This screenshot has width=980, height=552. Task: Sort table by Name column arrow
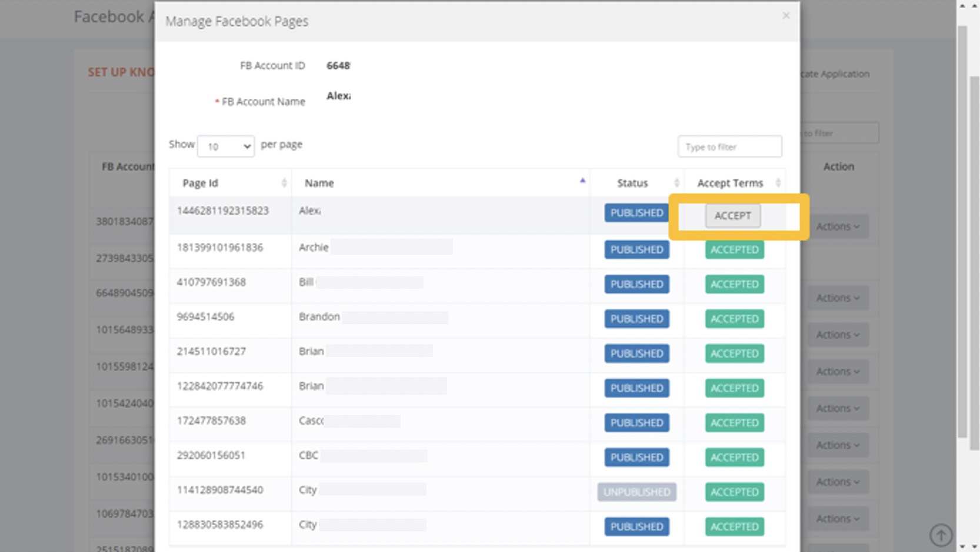pyautogui.click(x=582, y=182)
